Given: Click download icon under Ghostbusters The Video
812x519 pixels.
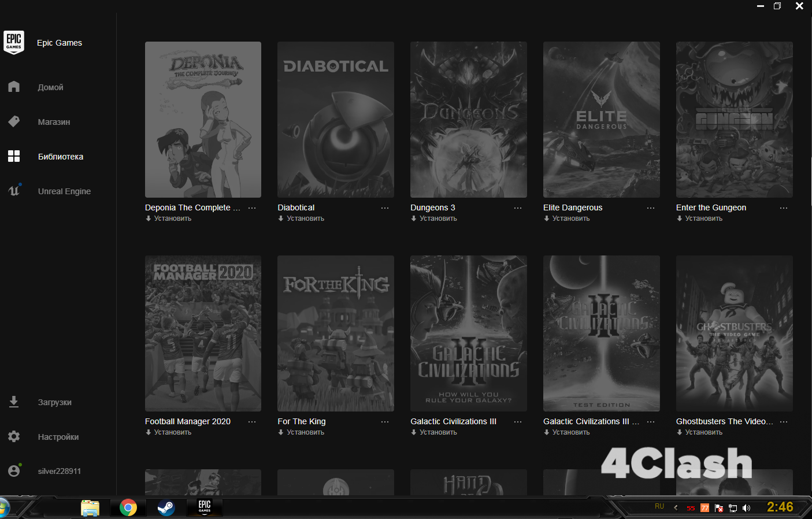Looking at the screenshot, I should [x=680, y=432].
